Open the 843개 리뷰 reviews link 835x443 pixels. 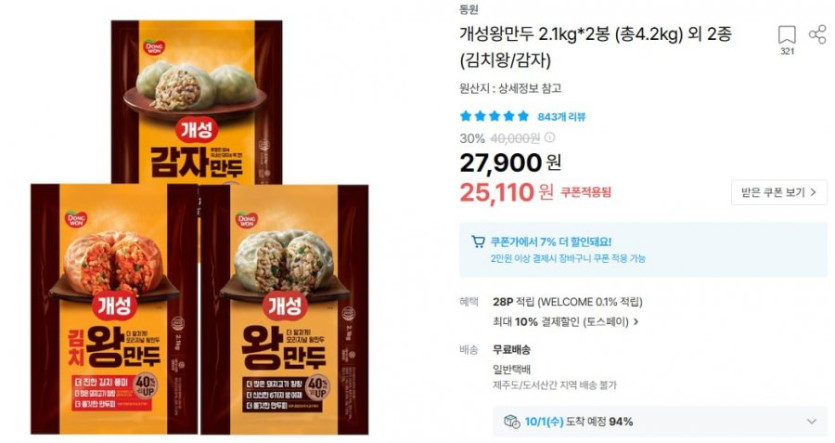click(561, 117)
